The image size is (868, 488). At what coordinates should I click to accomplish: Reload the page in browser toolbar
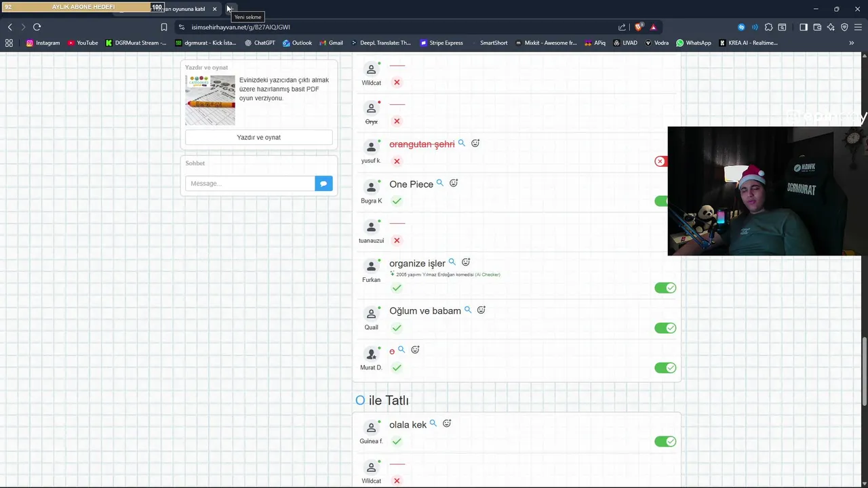coord(37,27)
